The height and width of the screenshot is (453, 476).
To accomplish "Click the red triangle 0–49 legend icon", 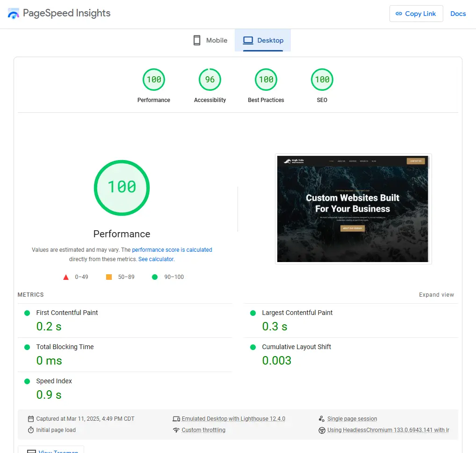I will pyautogui.click(x=66, y=277).
